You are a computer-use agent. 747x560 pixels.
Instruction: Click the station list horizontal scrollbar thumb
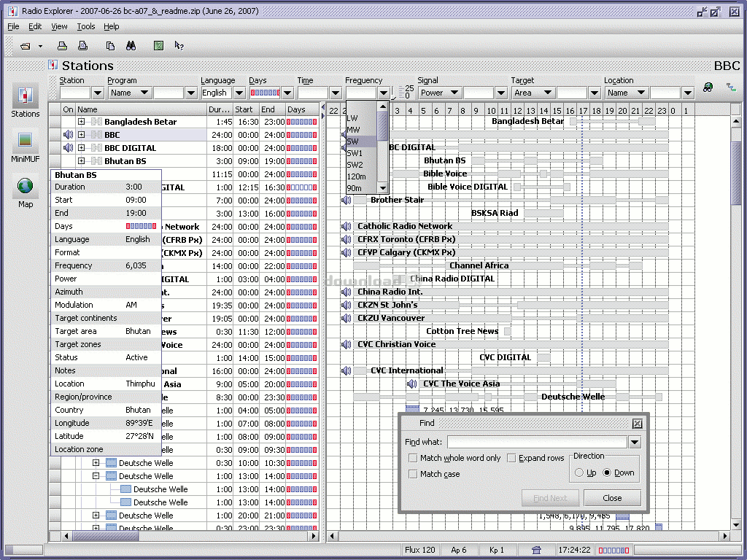coord(105,536)
